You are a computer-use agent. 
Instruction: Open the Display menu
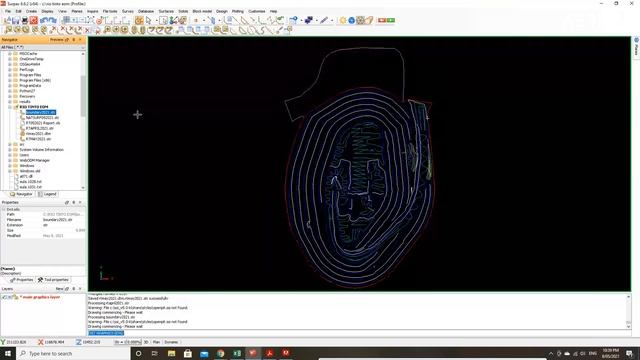47,11
